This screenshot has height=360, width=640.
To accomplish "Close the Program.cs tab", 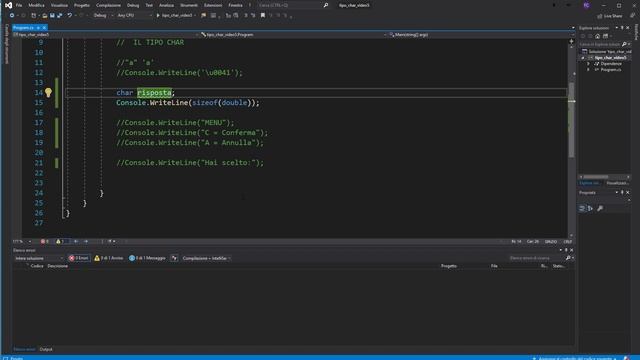I will point(44,28).
